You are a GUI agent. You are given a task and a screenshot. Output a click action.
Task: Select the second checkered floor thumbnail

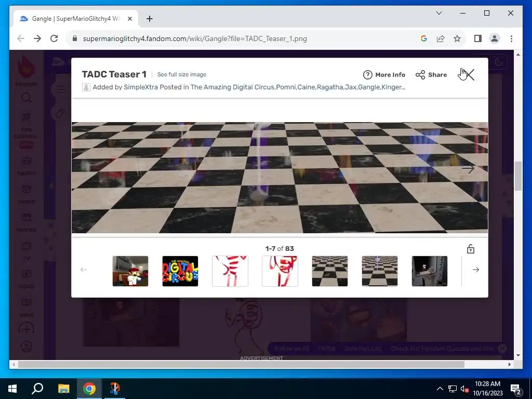point(380,271)
